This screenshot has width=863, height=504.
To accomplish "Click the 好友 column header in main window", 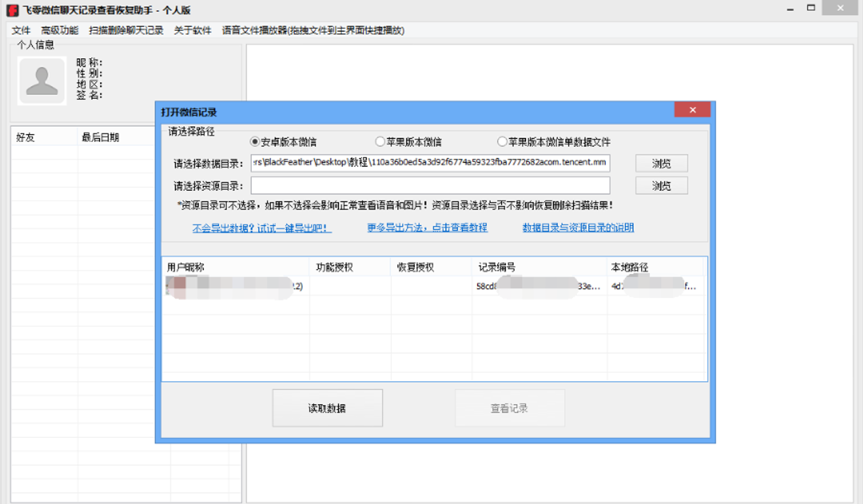I will point(44,137).
